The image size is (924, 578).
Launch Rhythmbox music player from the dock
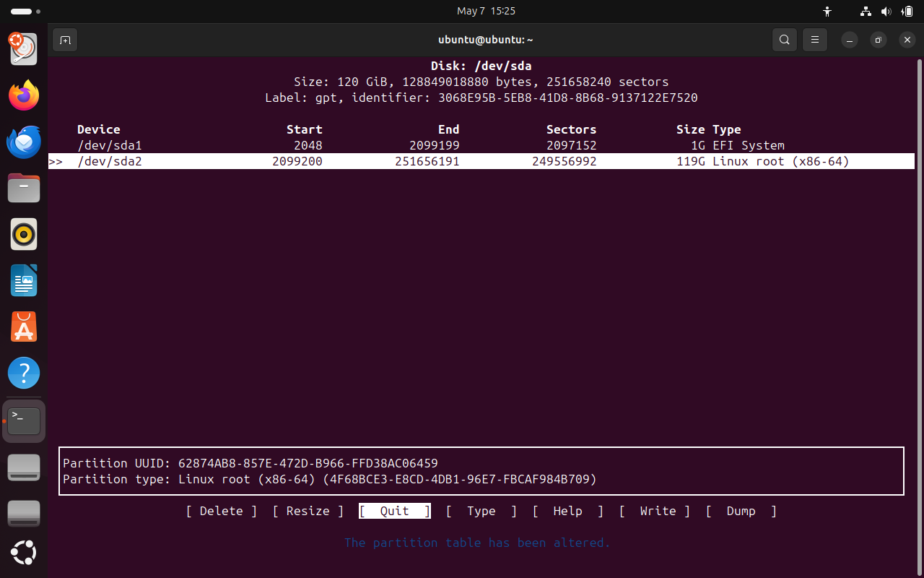(24, 234)
